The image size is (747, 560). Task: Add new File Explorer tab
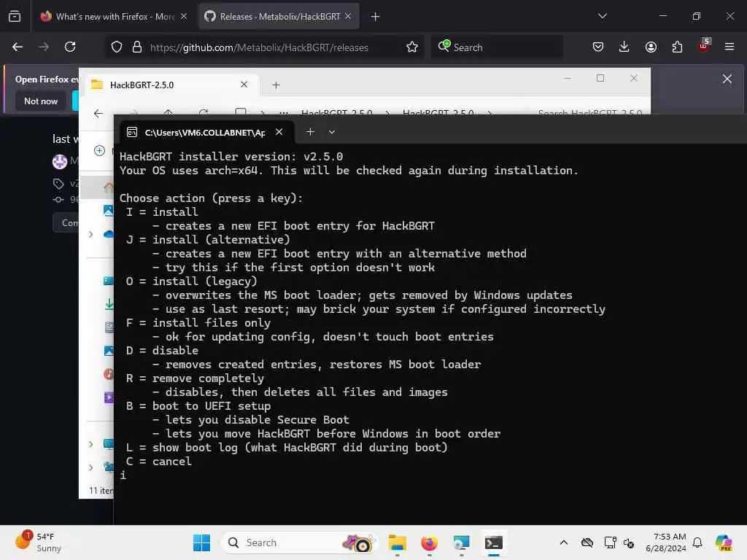point(276,85)
